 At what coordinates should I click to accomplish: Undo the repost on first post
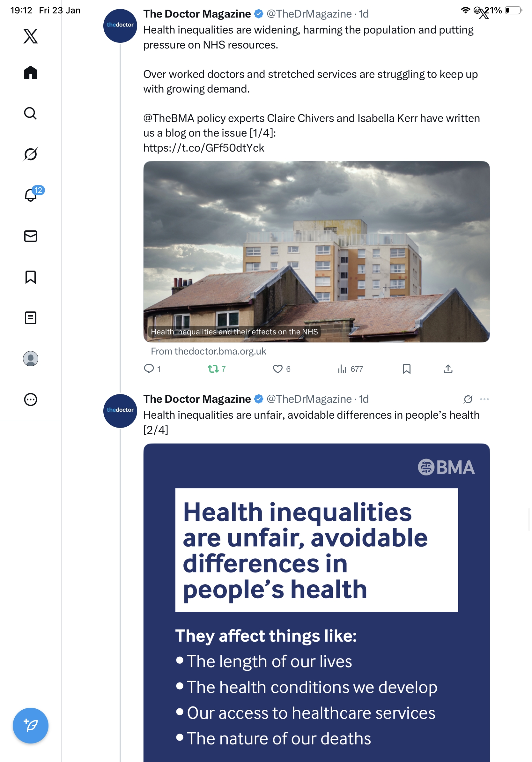click(x=213, y=369)
